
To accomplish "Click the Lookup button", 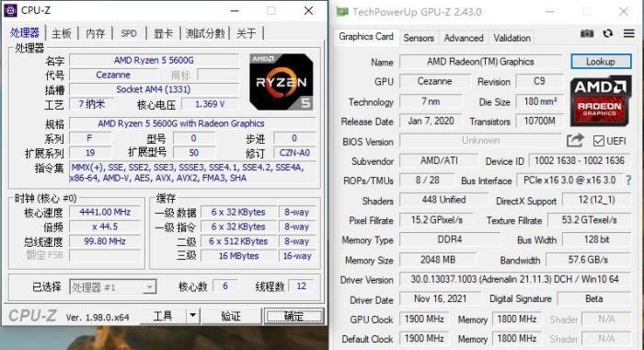I will coord(601,62).
